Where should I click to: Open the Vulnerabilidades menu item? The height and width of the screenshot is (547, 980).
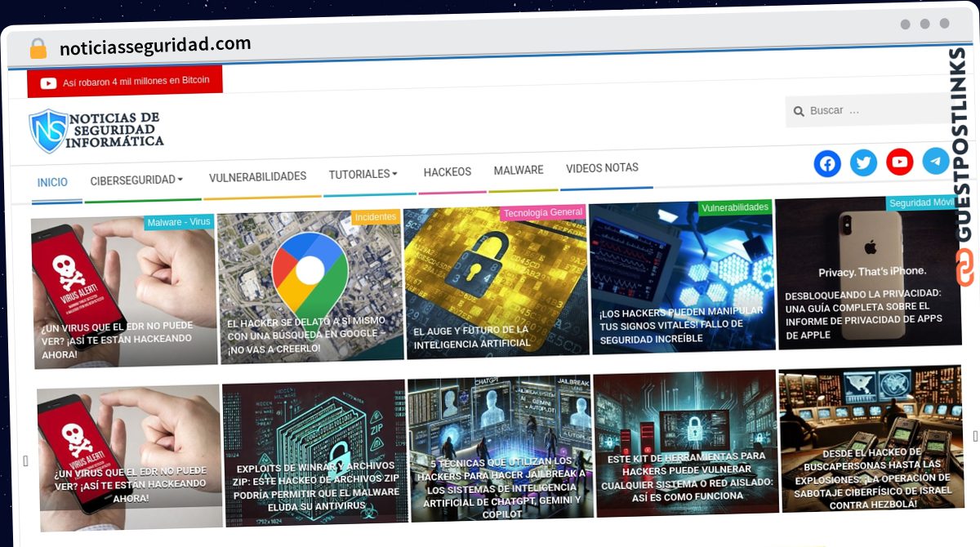257,176
